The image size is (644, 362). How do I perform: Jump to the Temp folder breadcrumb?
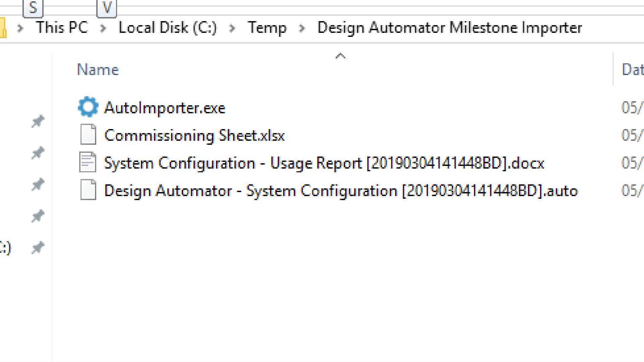tap(267, 27)
